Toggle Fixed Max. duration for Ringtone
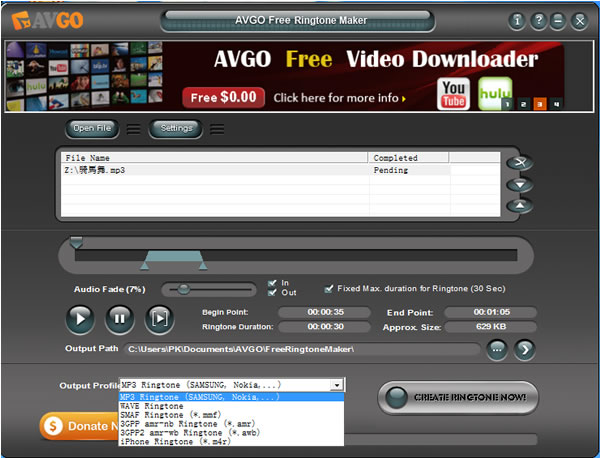Image resolution: width=600 pixels, height=458 pixels. pos(328,289)
